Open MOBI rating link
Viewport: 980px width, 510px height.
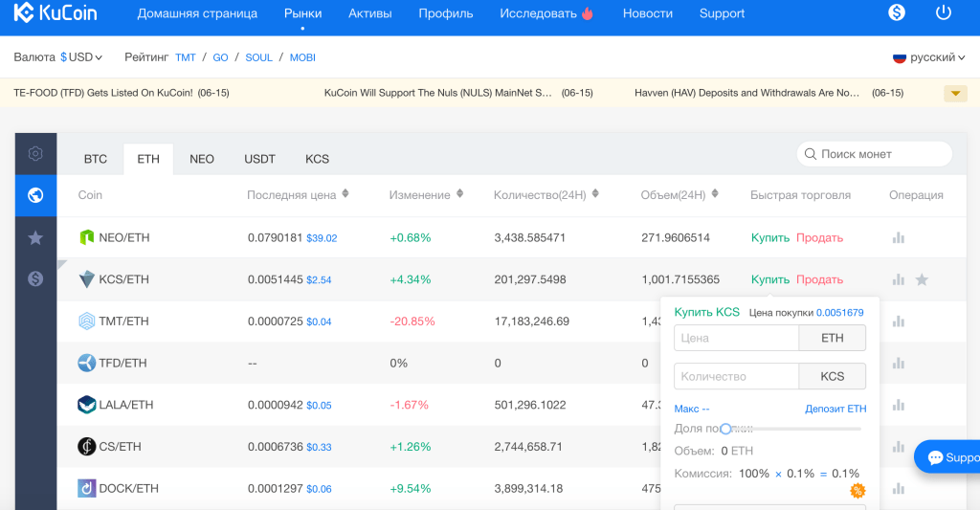coord(302,57)
